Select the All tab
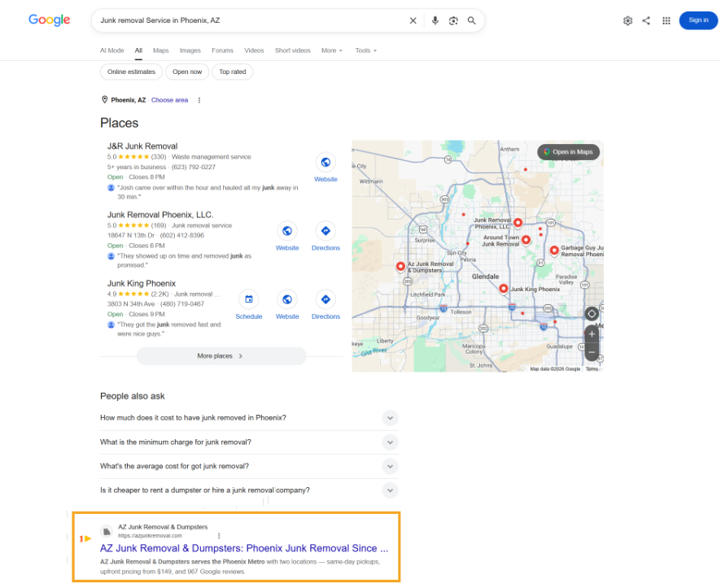Image resolution: width=721 pixels, height=588 pixels. (138, 50)
